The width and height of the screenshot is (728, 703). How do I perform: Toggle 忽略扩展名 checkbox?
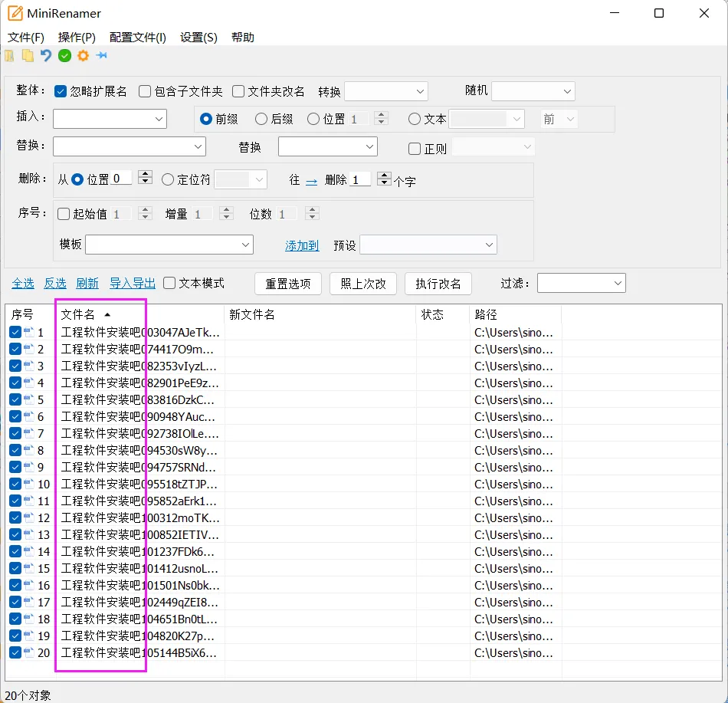click(61, 91)
